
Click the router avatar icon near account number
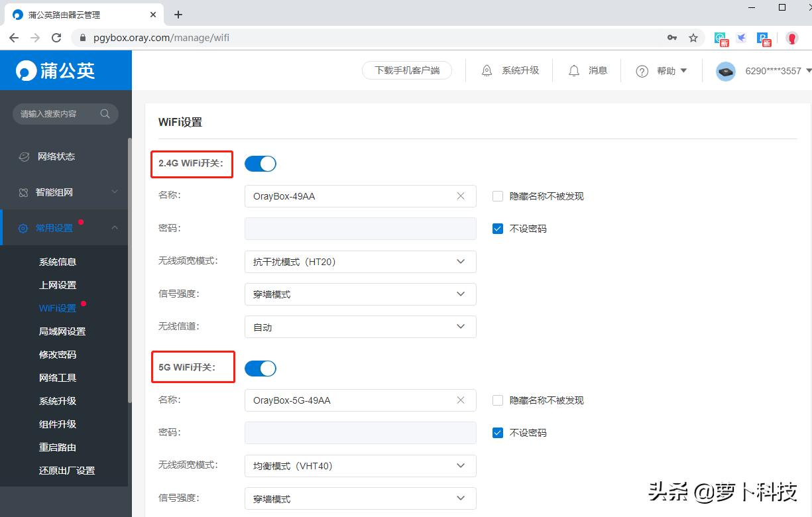(x=725, y=71)
